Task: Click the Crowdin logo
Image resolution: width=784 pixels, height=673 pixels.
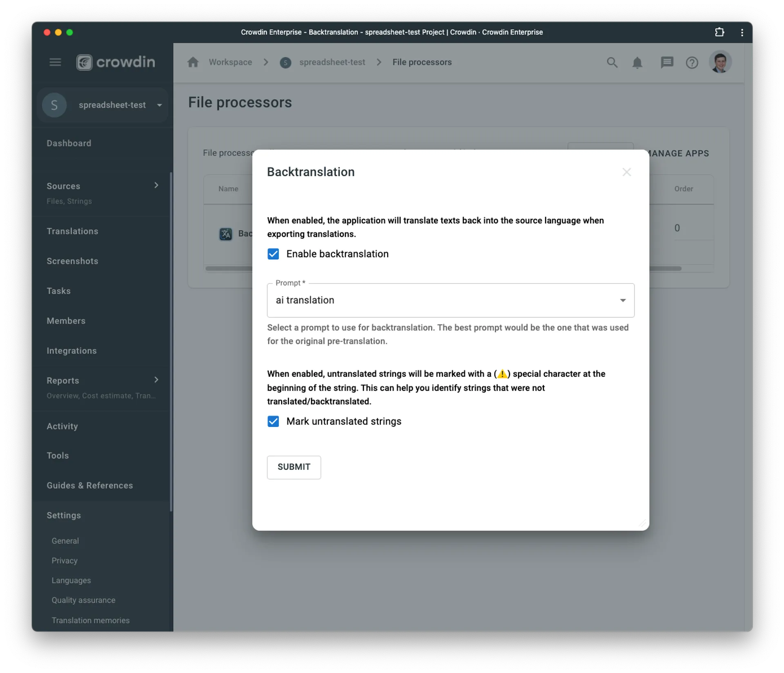Action: click(x=116, y=62)
